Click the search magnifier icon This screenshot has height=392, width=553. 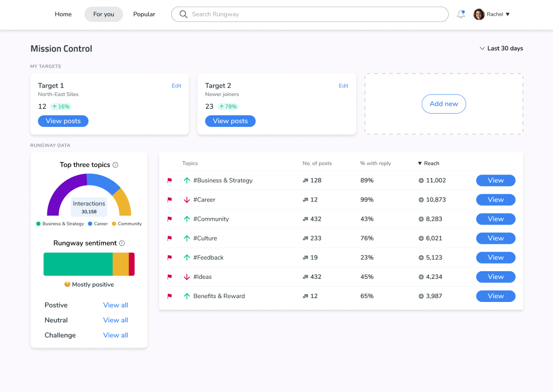[183, 14]
